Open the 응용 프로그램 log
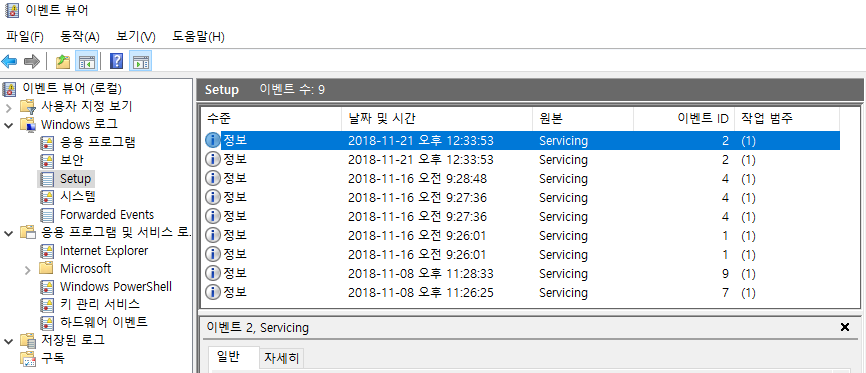 click(x=98, y=142)
